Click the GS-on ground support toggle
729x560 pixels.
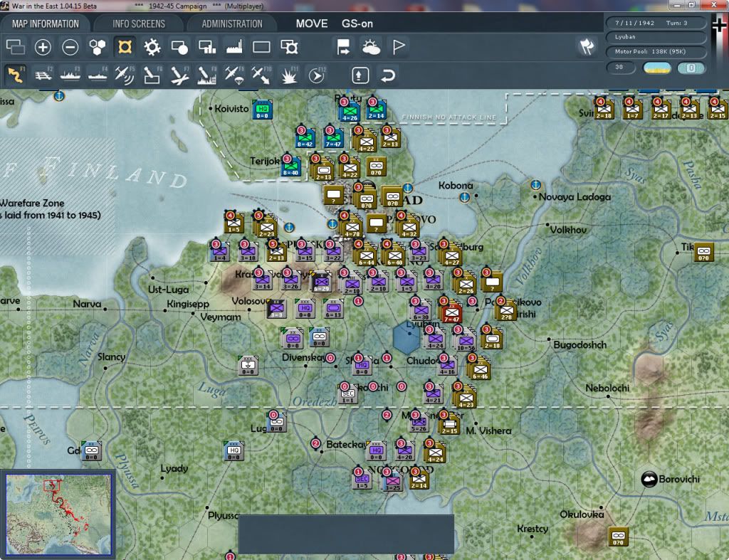point(357,23)
